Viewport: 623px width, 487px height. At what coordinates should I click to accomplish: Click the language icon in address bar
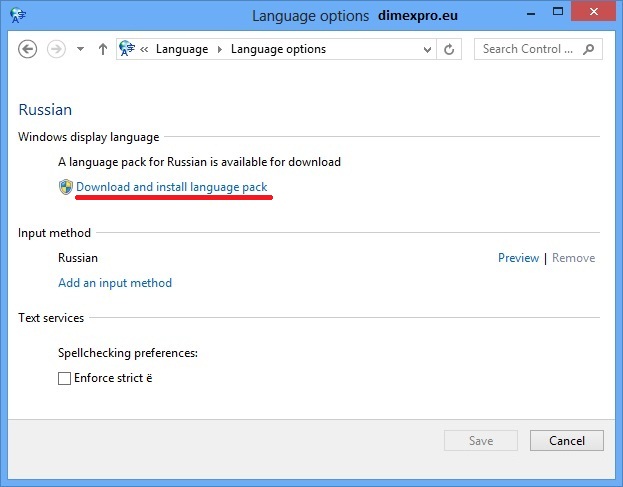coord(127,49)
